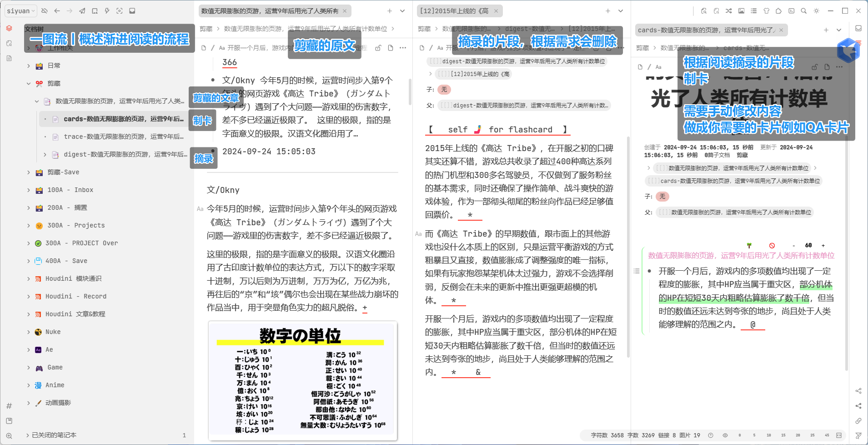Open the siyuan workspace dropdown
This screenshot has width=868, height=445.
coord(20,11)
